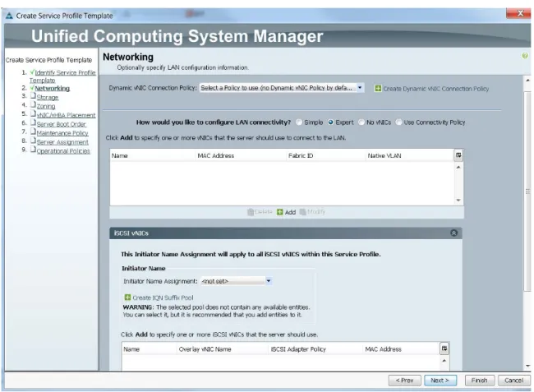The height and width of the screenshot is (392, 534).
Task: Click Create IQN Suffix Pool link
Action: tap(163, 297)
